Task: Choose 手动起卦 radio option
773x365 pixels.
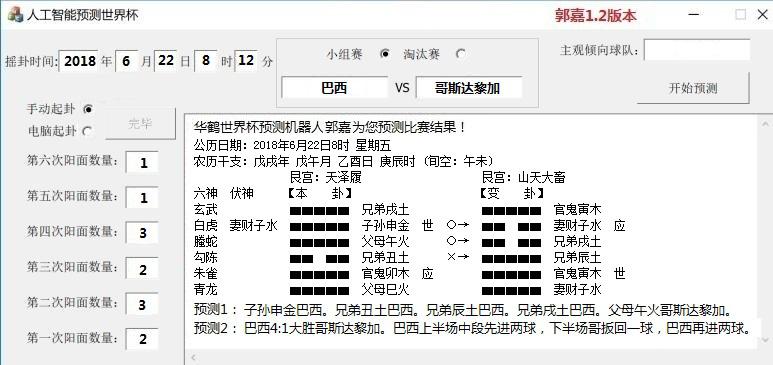Action: [x=88, y=109]
